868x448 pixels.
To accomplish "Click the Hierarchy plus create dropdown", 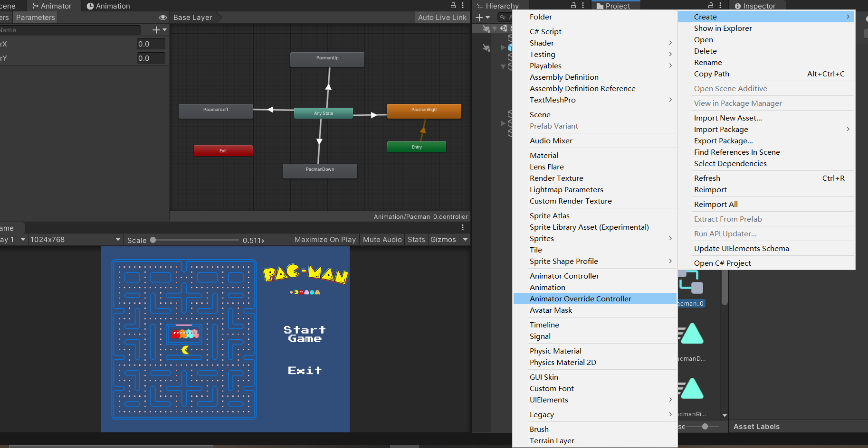I will (483, 18).
